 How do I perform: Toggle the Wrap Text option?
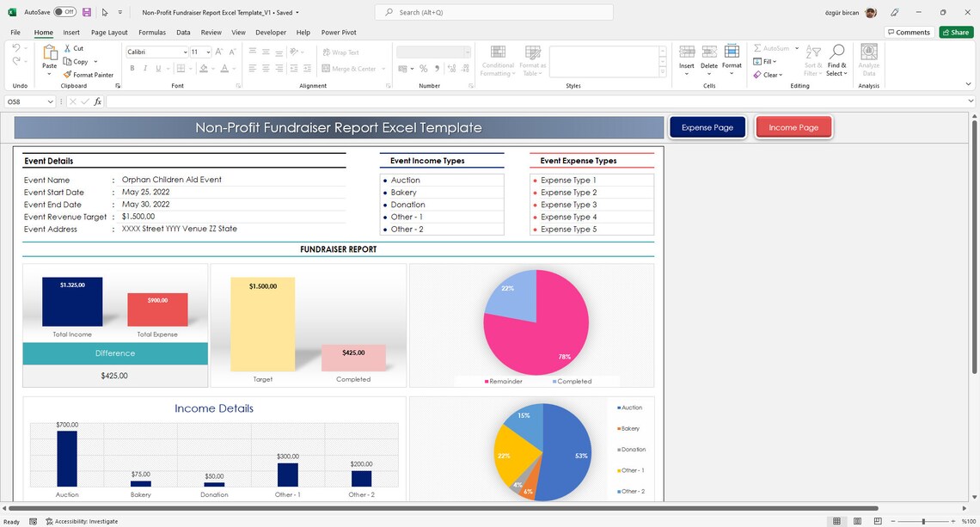[x=340, y=52]
